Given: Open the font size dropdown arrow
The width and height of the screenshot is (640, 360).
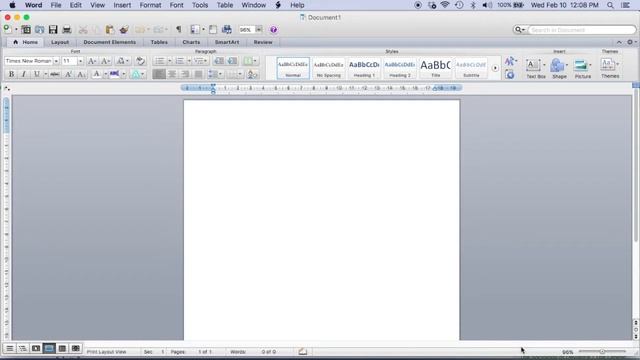Looking at the screenshot, I should coord(80,61).
